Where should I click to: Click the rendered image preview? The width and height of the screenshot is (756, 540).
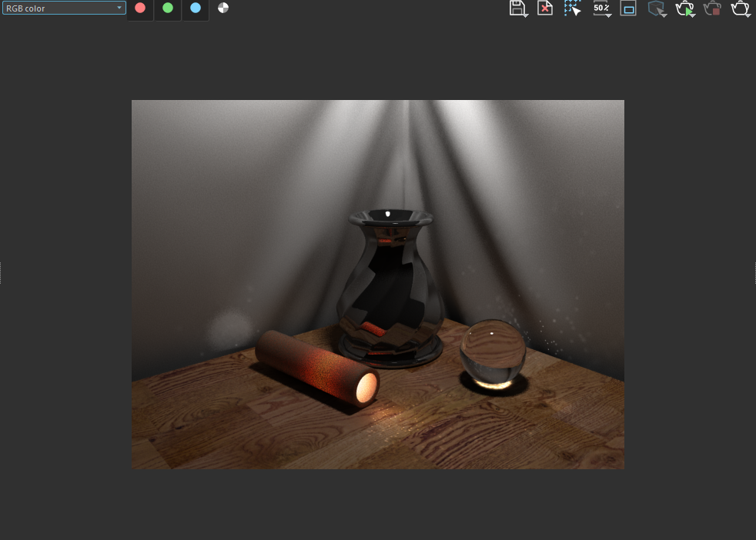(x=377, y=284)
